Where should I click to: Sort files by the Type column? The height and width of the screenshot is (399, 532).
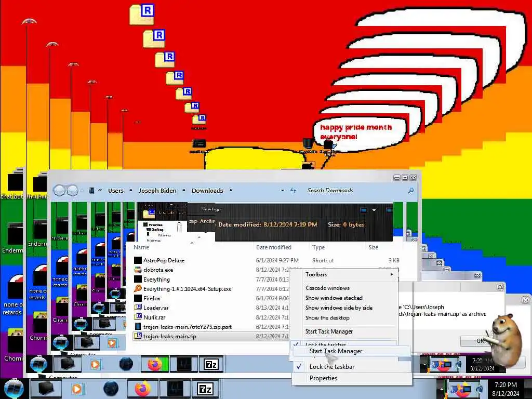click(x=318, y=247)
